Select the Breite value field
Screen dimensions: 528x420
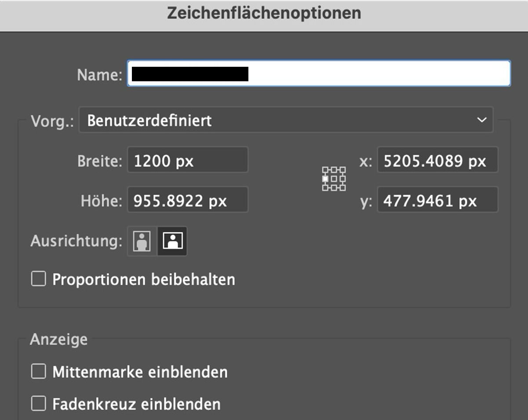click(187, 160)
